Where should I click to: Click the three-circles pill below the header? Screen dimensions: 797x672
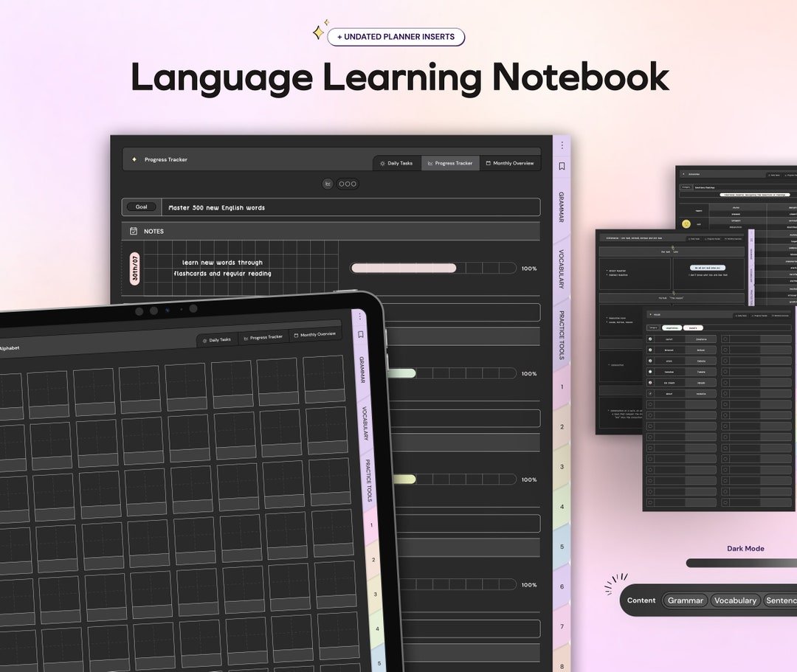coord(348,184)
